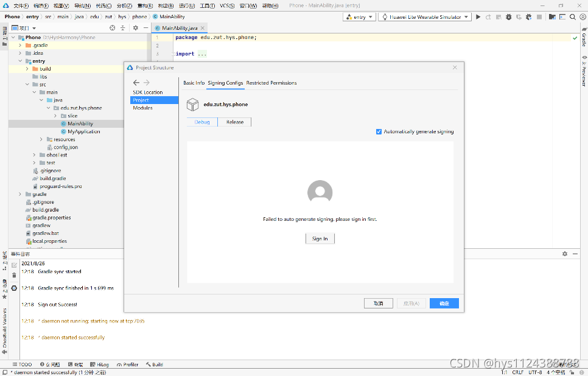This screenshot has height=376, width=588.
Task: Open the search everywhere magnifier icon
Action: pos(573,17)
